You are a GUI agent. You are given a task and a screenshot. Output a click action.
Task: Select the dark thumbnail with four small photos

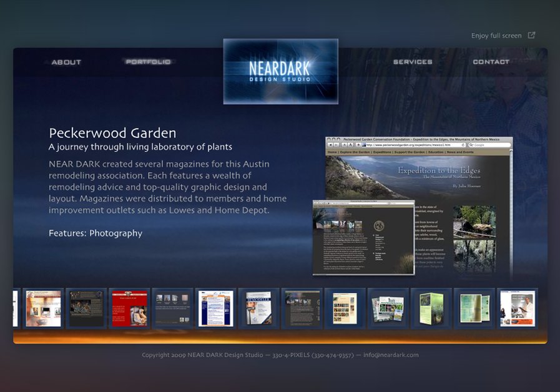(172, 308)
